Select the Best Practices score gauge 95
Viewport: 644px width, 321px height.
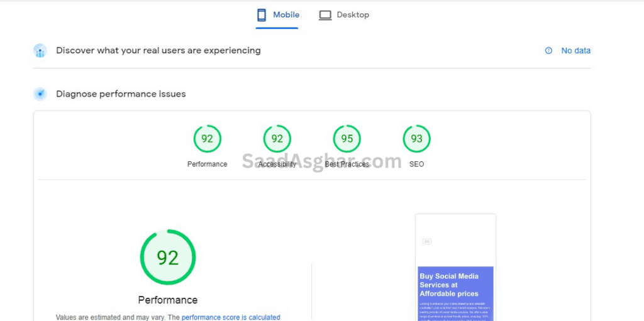(347, 139)
